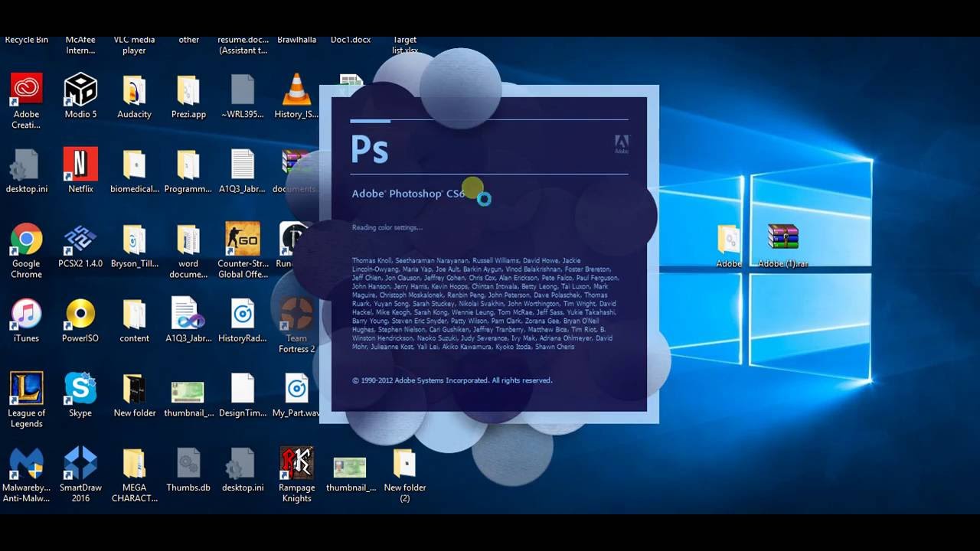Select the HistoryRad... audio file
Image resolution: width=980 pixels, height=551 pixels.
[243, 314]
